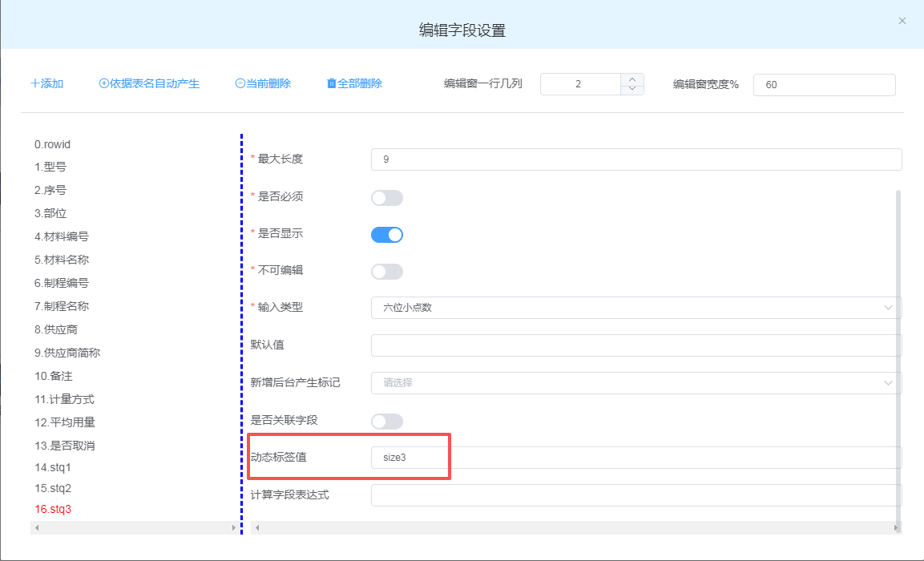Image resolution: width=924 pixels, height=561 pixels.
Task: Click the 添加 plus icon button
Action: point(35,84)
